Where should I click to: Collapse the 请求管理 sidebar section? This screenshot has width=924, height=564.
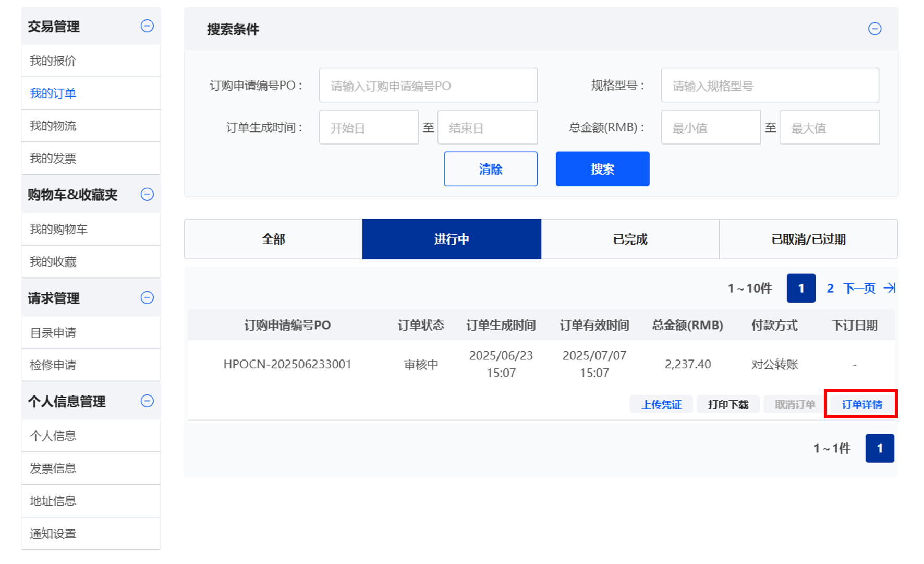coord(147,298)
